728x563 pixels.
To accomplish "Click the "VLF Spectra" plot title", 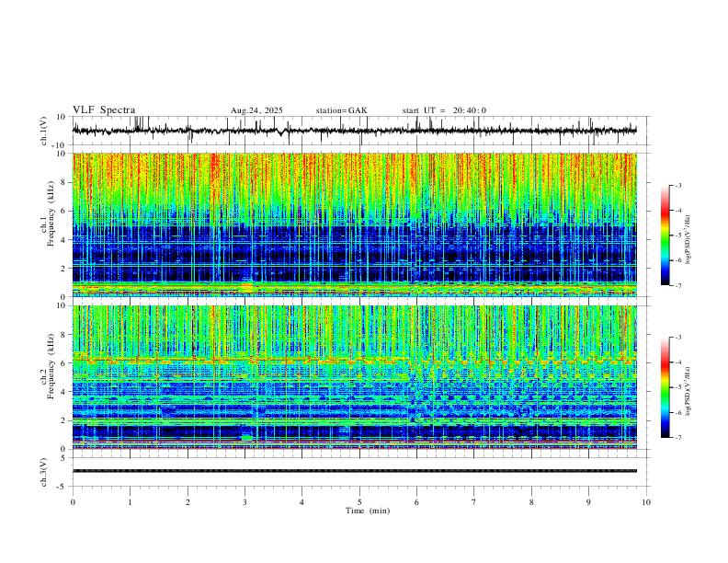I will click(x=104, y=110).
